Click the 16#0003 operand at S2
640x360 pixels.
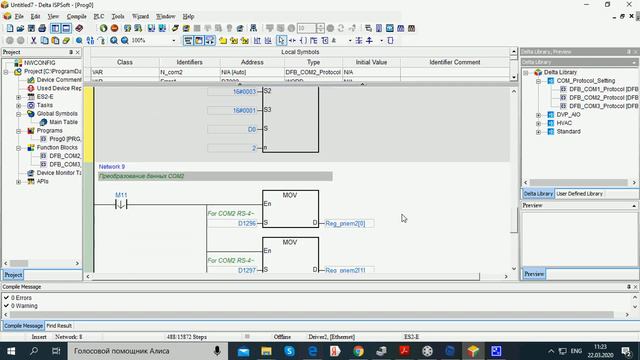point(232,92)
